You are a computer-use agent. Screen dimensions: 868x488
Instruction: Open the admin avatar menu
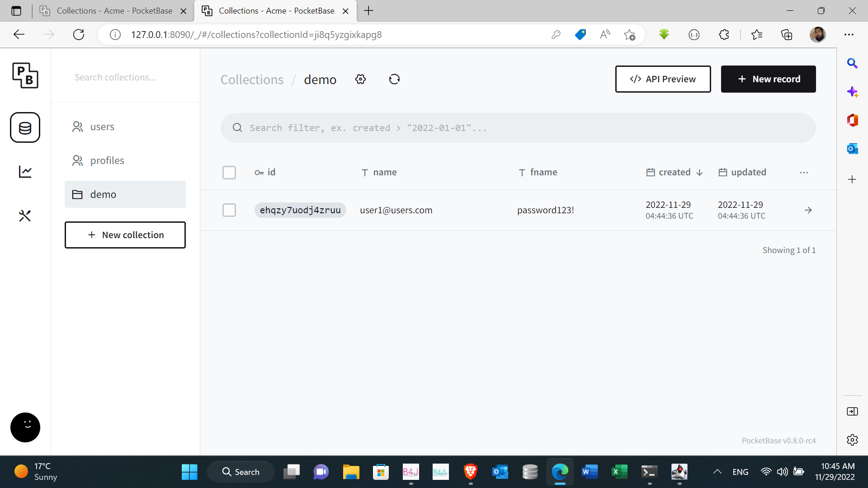pyautogui.click(x=25, y=427)
